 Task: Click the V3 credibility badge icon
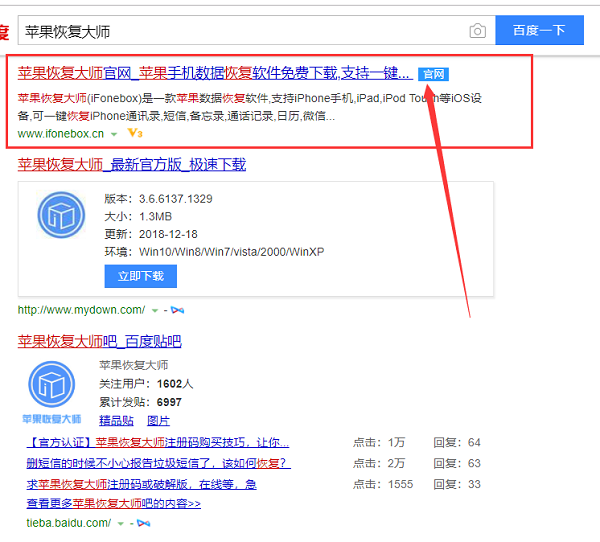[x=135, y=133]
